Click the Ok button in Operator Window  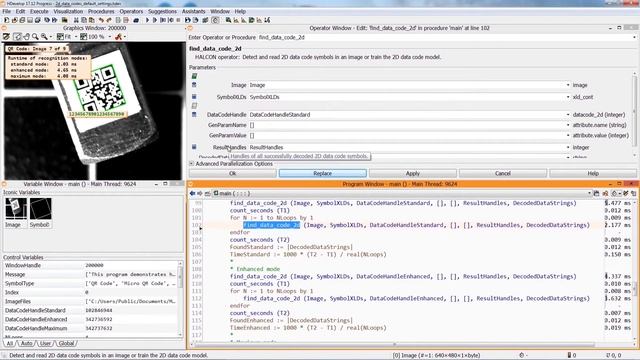click(233, 173)
